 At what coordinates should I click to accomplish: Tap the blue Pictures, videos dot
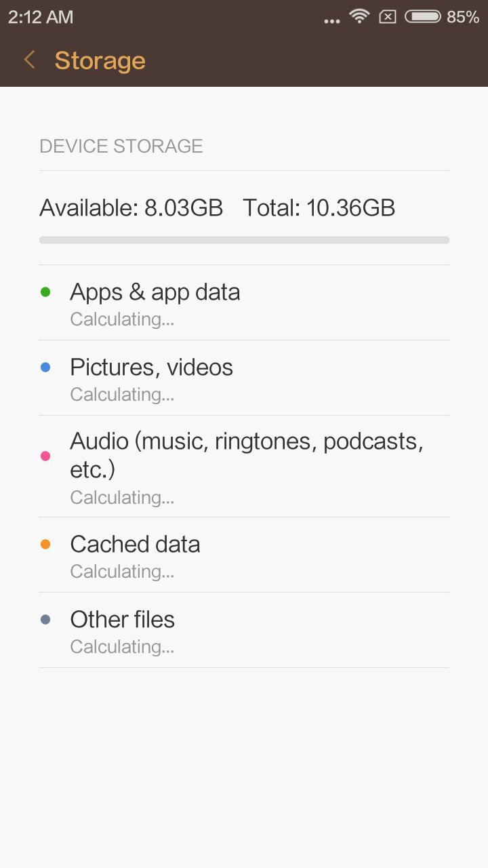[x=45, y=368]
